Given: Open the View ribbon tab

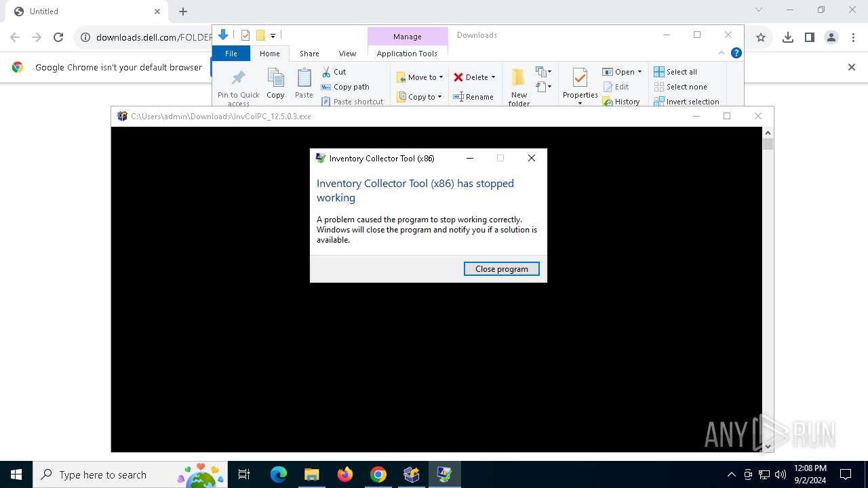Looking at the screenshot, I should tap(347, 54).
